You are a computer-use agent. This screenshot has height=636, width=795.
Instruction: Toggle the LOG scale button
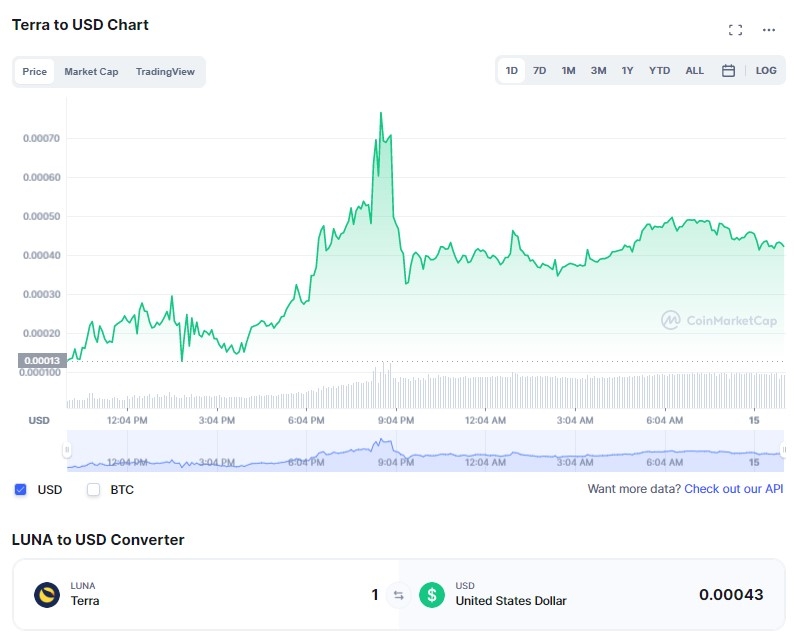[x=766, y=70]
